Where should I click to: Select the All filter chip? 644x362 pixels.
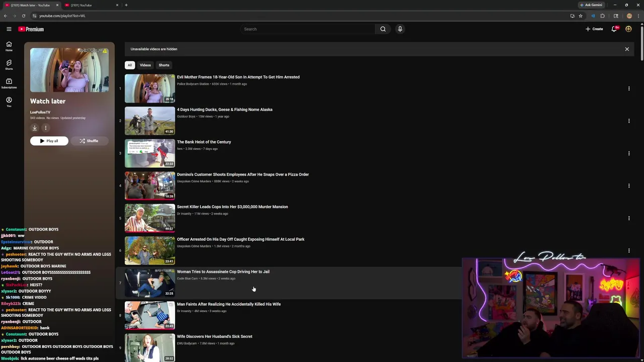[x=130, y=65]
